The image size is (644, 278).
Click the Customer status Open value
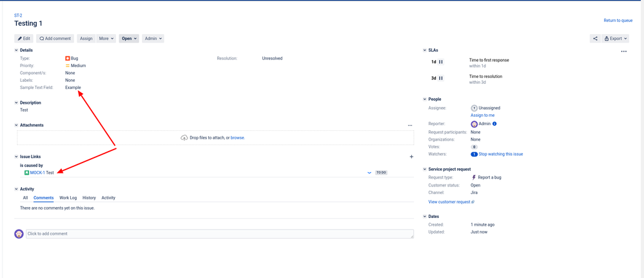click(x=476, y=186)
